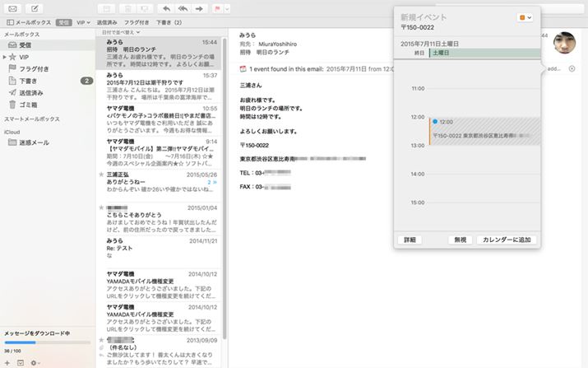
Task: Forward the selected email
Action: [201, 8]
